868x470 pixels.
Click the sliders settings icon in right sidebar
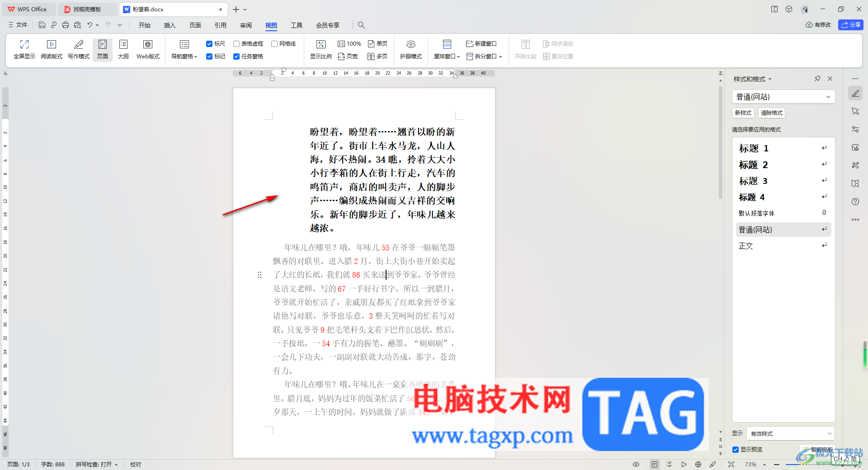(855, 129)
